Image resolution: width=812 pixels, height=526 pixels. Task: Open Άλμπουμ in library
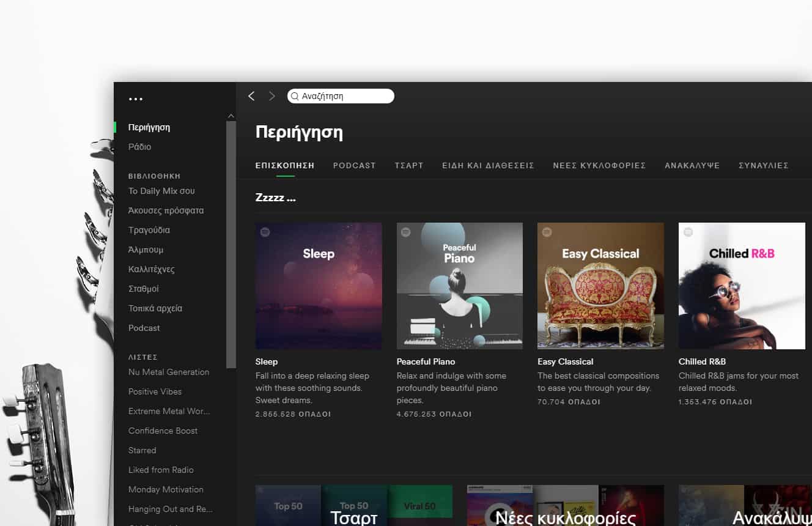(x=146, y=250)
